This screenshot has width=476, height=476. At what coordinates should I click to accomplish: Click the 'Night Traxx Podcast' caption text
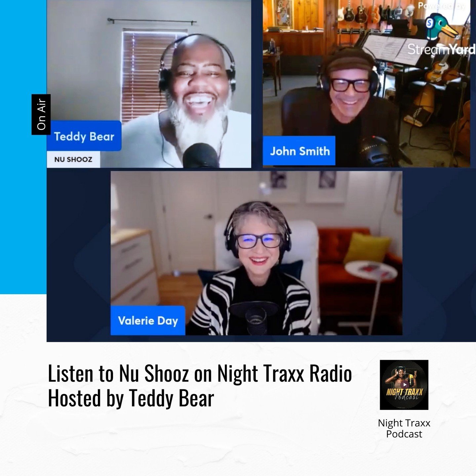pos(404,428)
